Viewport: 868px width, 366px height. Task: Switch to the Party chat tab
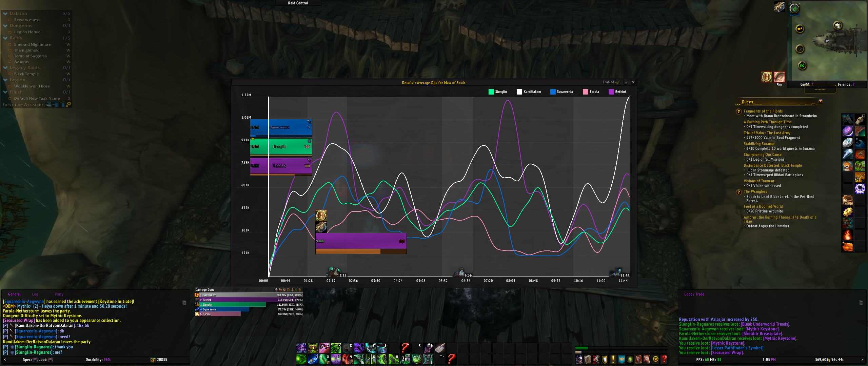tap(59, 294)
